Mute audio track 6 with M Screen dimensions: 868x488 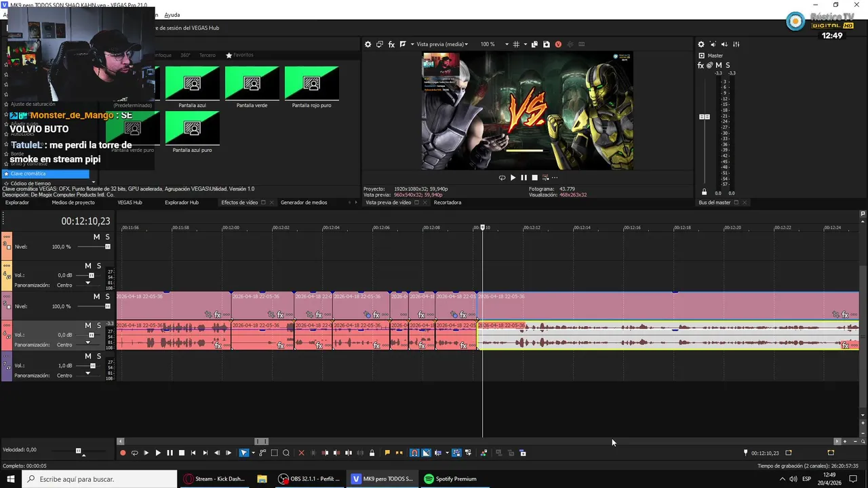tap(88, 325)
